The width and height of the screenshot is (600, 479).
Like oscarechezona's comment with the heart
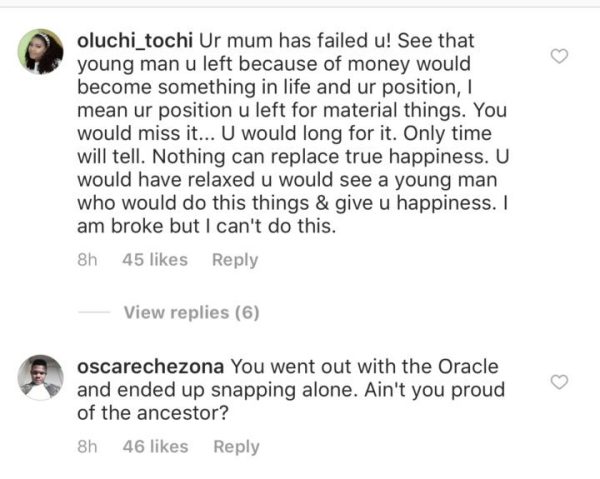click(x=559, y=382)
